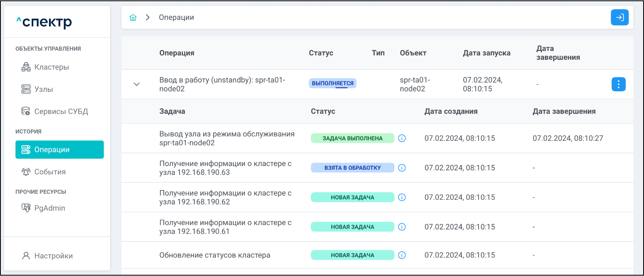Click info icon beside ВЗЯТА В ОБРАБОТКУ status
Screen dimensions: 644x276
(x=402, y=168)
